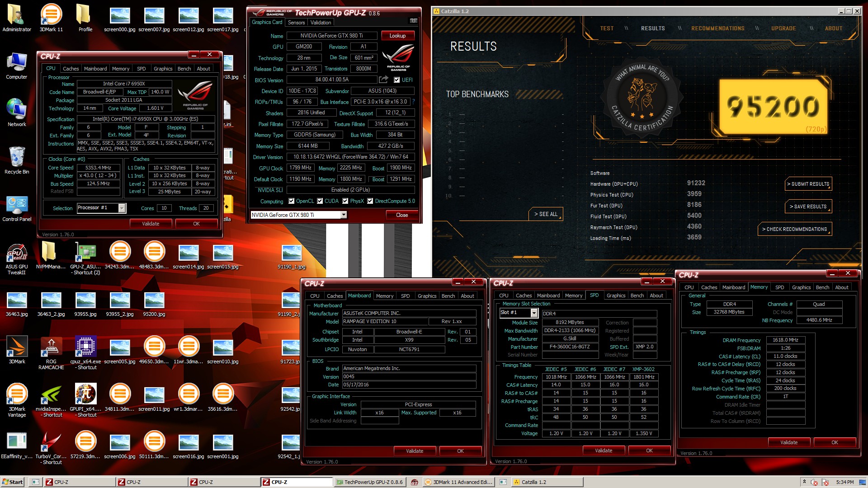
Task: Open the 95200.jpg image file
Action: pos(154,303)
